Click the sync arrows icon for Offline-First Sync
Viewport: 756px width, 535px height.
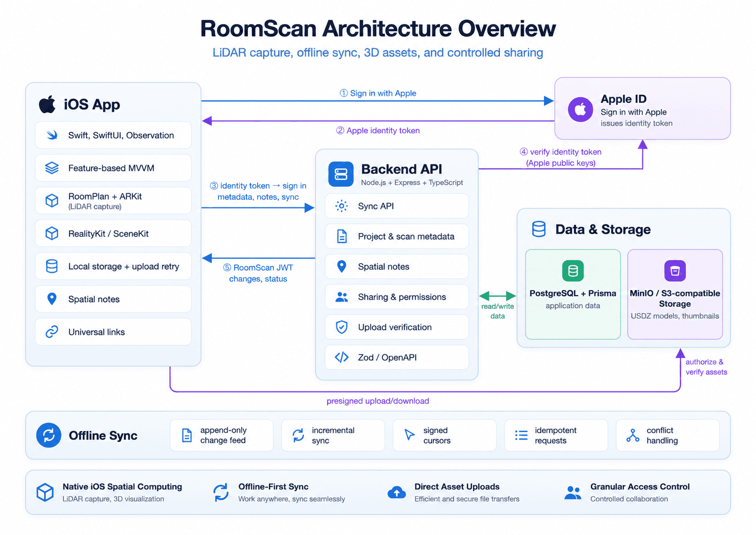coord(221,492)
